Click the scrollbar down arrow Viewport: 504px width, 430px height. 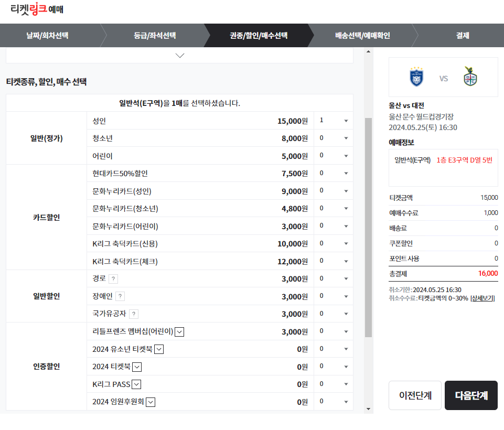[368, 409]
